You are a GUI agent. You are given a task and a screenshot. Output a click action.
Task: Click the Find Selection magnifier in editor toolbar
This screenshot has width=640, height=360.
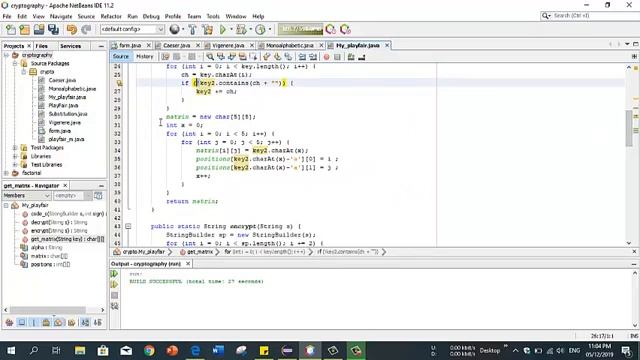[210, 57]
